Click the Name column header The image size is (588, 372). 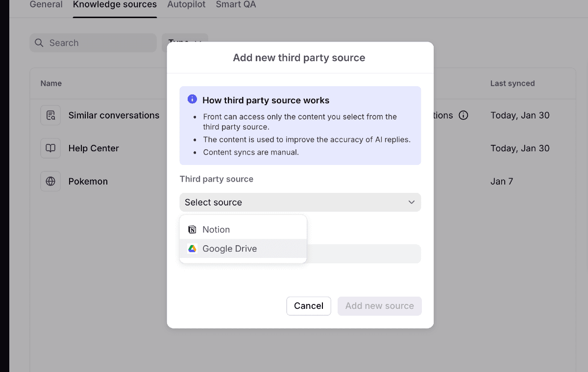point(51,83)
